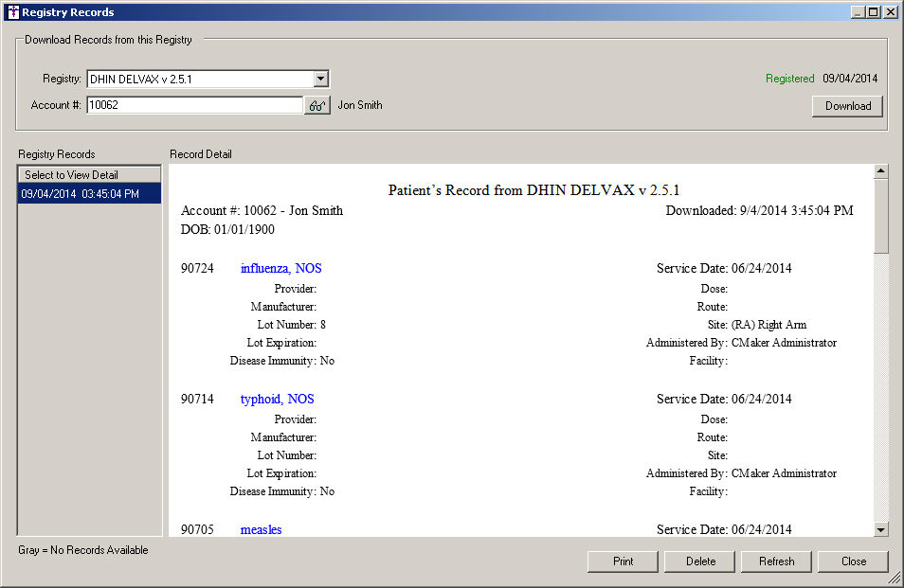This screenshot has height=588, width=904.
Task: Click the Print button
Action: tap(623, 561)
